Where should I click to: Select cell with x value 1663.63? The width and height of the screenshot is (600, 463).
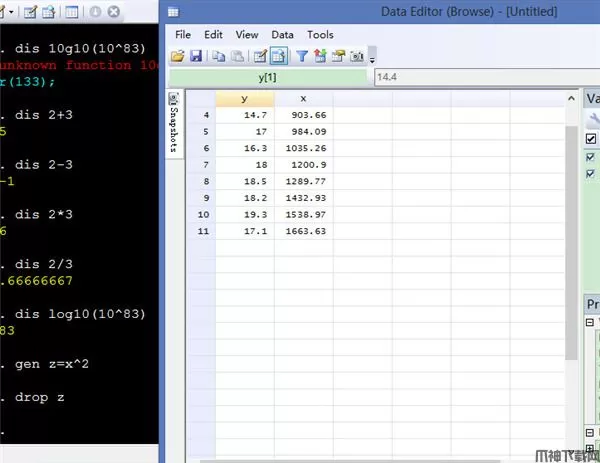304,231
